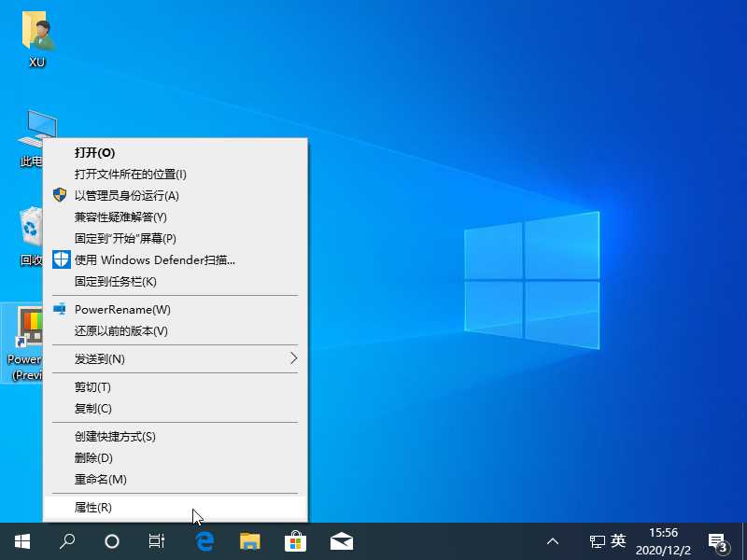Launch Microsoft Edge from the taskbar
The height and width of the screenshot is (560, 747).
click(204, 540)
